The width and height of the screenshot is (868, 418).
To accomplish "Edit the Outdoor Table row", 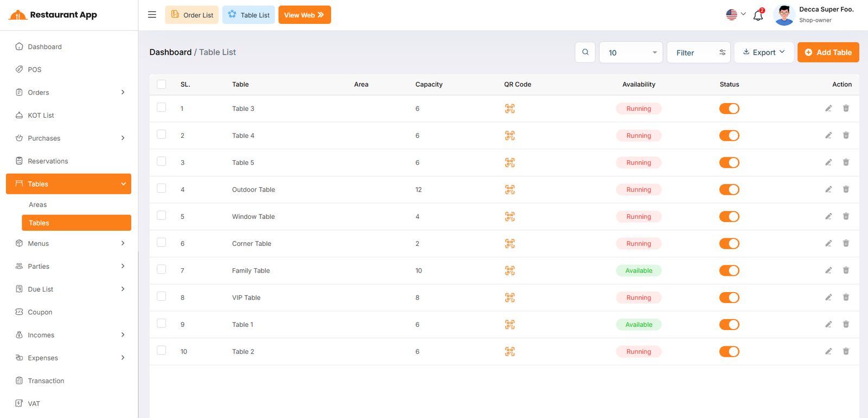I will (x=828, y=189).
